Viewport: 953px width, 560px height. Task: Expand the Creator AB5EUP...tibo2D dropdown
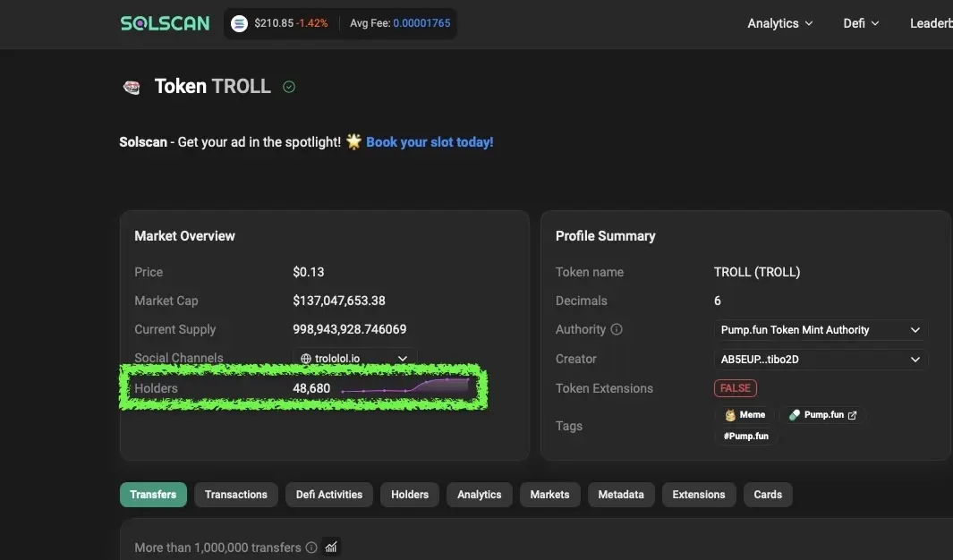click(820, 360)
